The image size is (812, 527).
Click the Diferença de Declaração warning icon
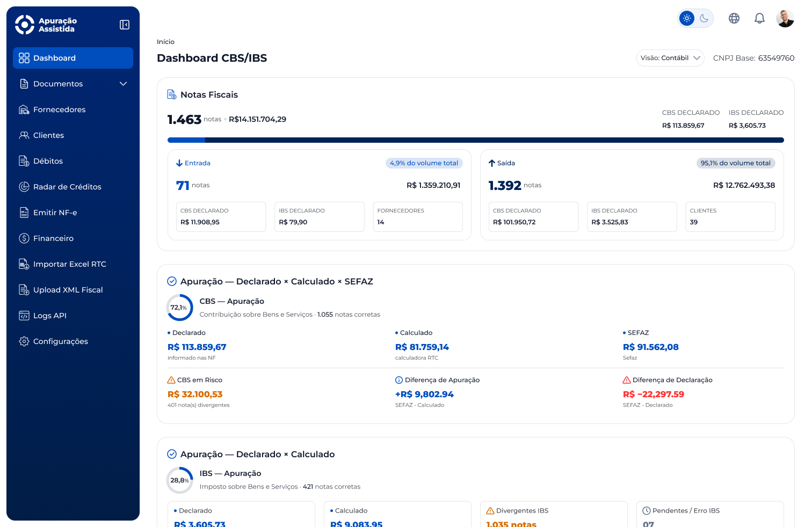(x=627, y=380)
